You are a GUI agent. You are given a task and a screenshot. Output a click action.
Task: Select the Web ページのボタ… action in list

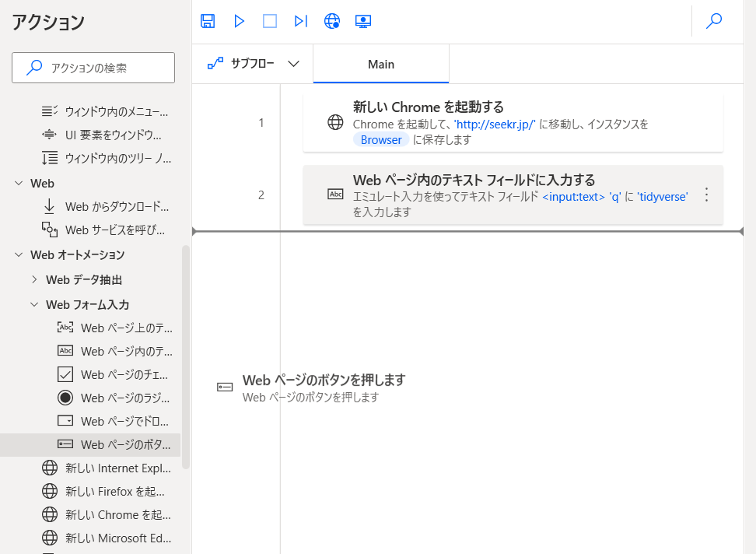90,444
